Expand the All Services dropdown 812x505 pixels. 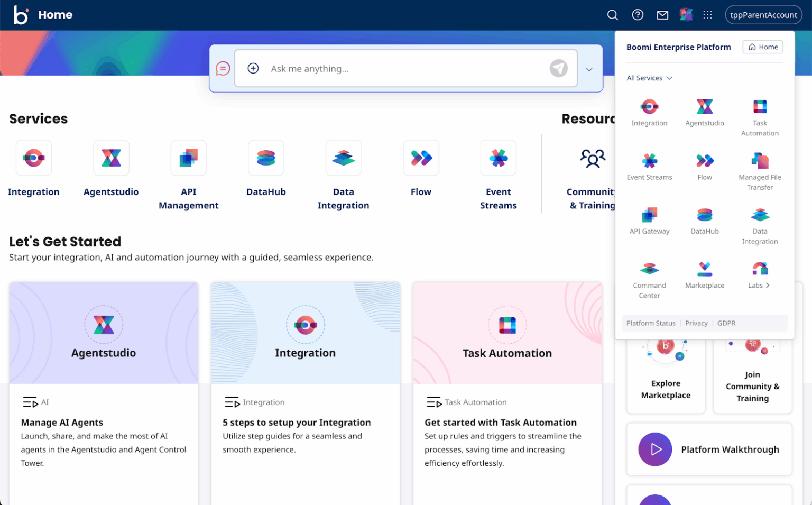tap(650, 78)
